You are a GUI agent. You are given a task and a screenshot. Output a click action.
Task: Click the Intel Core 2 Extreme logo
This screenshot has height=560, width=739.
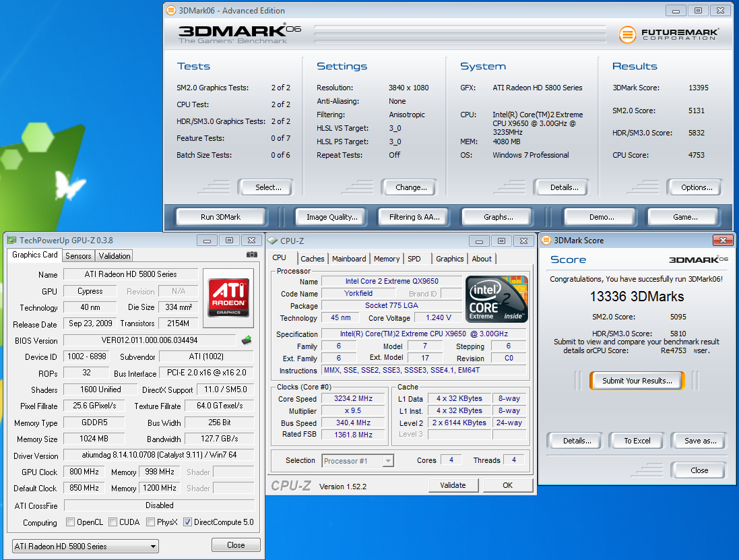click(496, 299)
